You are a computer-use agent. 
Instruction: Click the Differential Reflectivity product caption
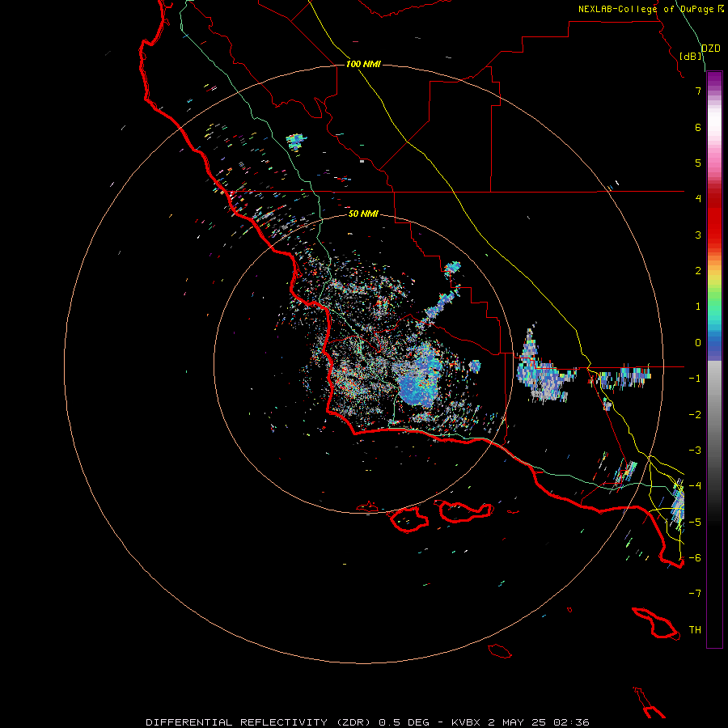click(x=367, y=722)
